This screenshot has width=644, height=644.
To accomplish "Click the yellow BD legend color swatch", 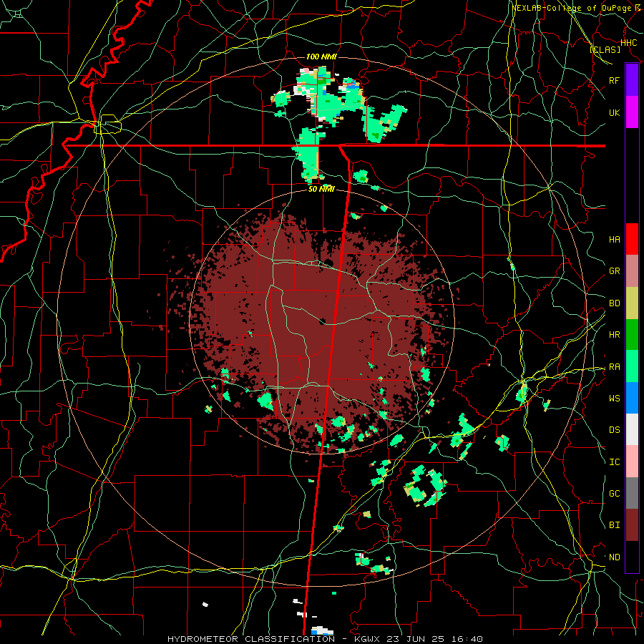I will coord(632,303).
